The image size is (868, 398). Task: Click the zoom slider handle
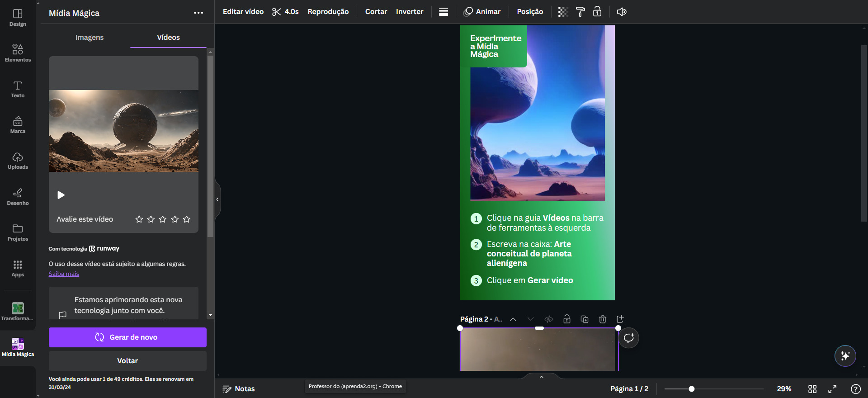(x=691, y=389)
